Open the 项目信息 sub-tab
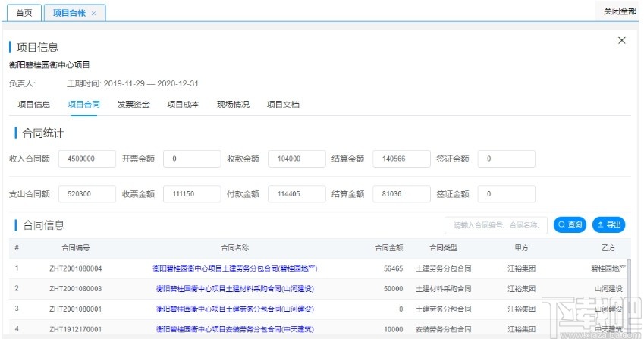The height and width of the screenshot is (339, 644). (33, 104)
